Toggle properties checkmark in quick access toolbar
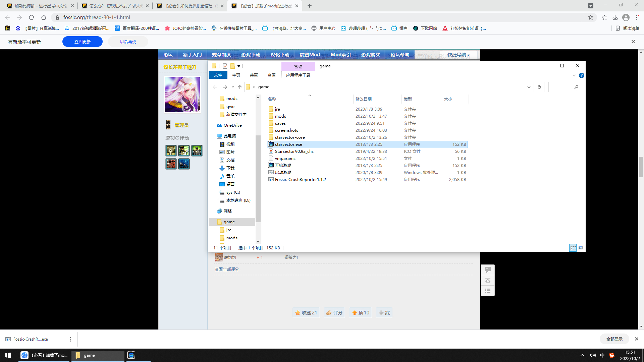Viewport: 644px width, 362px height. 225,66
